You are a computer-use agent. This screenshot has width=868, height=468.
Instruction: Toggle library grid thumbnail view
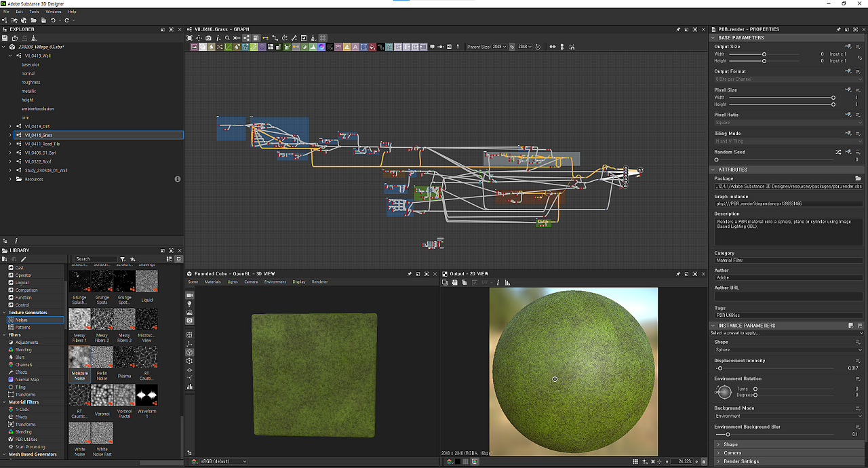click(x=169, y=259)
